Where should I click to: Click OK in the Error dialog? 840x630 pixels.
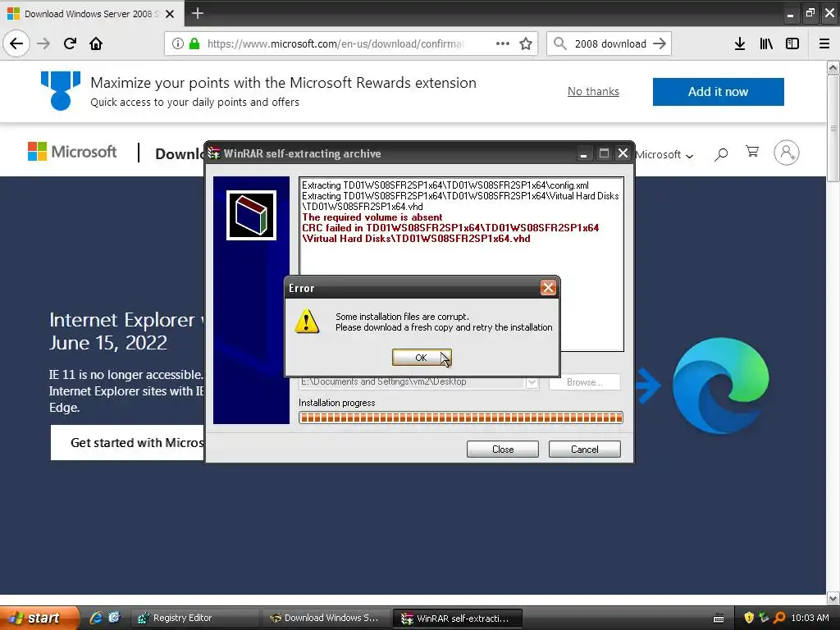point(421,358)
